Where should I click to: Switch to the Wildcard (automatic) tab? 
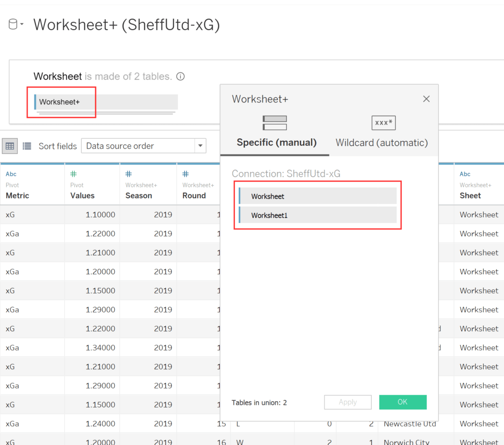[381, 142]
